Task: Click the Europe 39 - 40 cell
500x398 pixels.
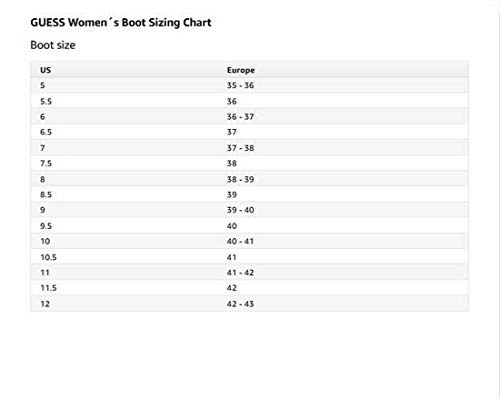Action: [240, 210]
